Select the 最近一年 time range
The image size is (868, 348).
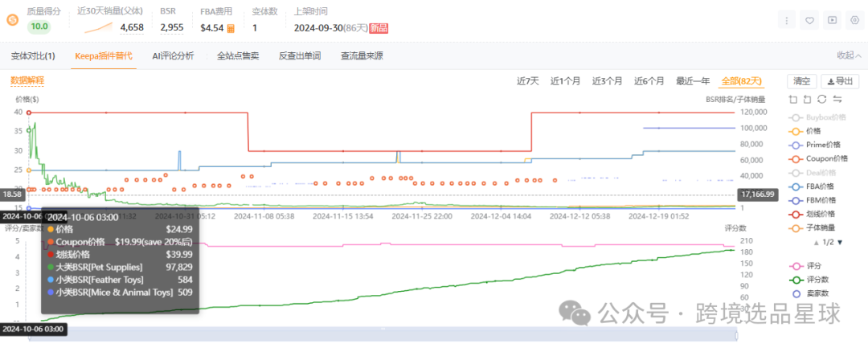click(693, 81)
